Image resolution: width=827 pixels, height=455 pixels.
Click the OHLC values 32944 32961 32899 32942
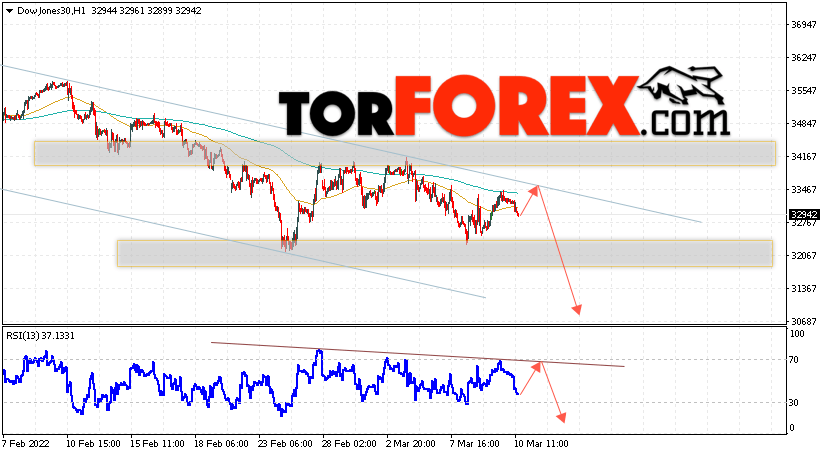coord(146,11)
